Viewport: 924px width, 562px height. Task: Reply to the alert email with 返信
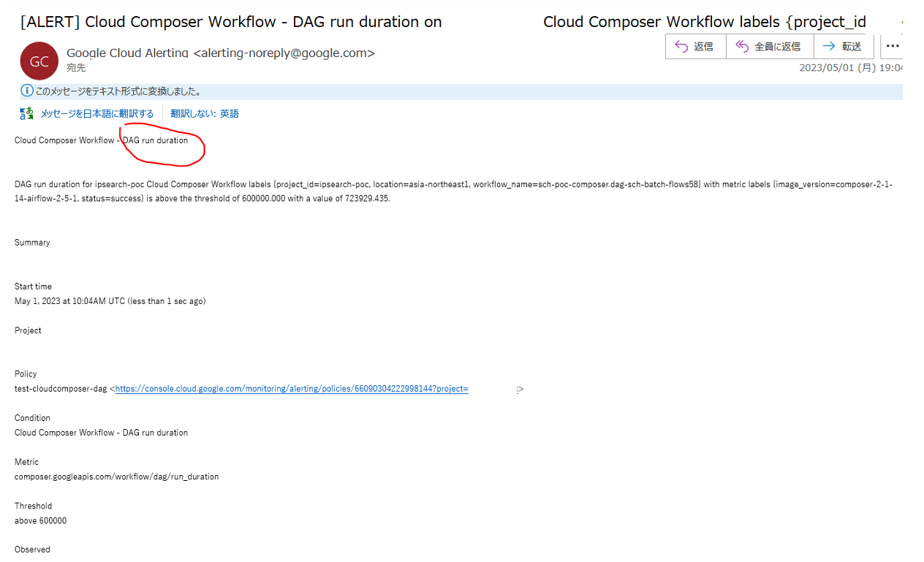point(694,47)
